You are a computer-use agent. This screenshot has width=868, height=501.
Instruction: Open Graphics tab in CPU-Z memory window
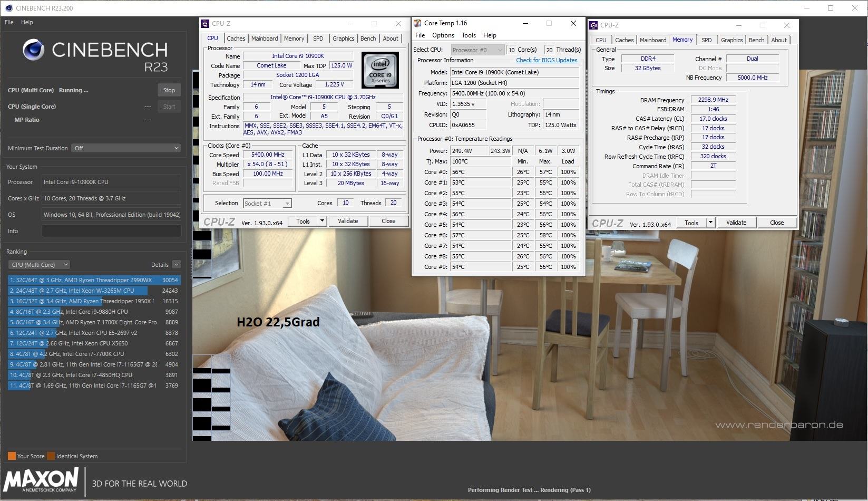tap(732, 40)
